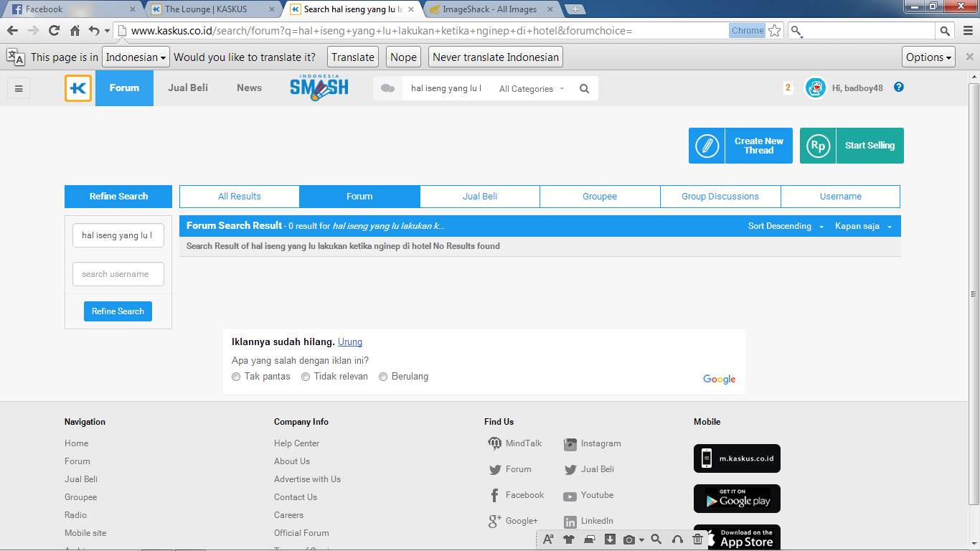980x551 pixels.
Task: Click the magnifier icon in bottom toolbar
Action: click(x=656, y=540)
